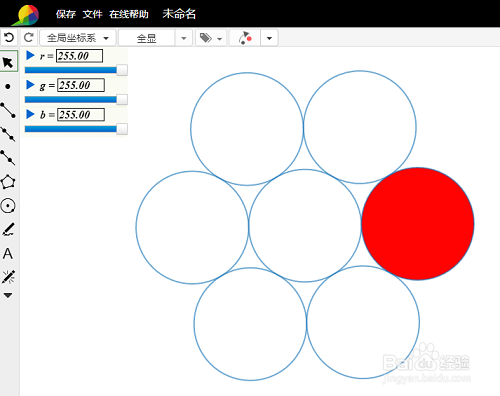Click the red filled circle
Image resolution: width=500 pixels, height=396 pixels.
tap(418, 224)
